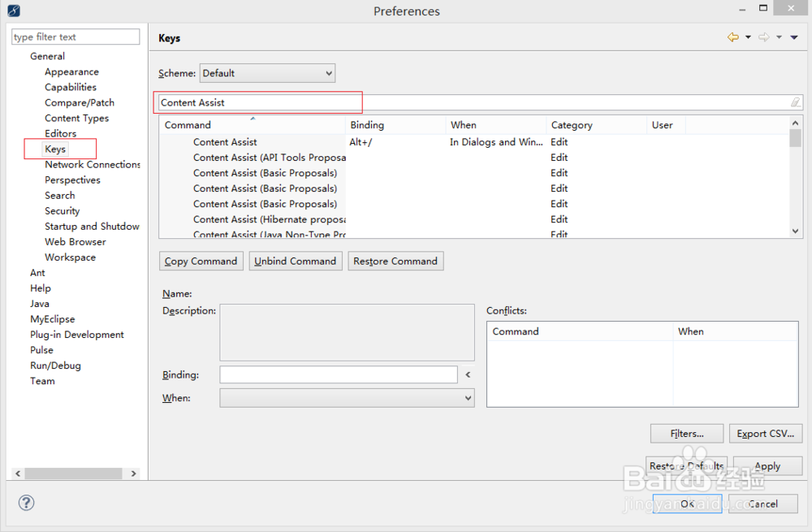Screen dimensions: 812x532
Task: Click inside the Binding input field
Action: point(338,375)
